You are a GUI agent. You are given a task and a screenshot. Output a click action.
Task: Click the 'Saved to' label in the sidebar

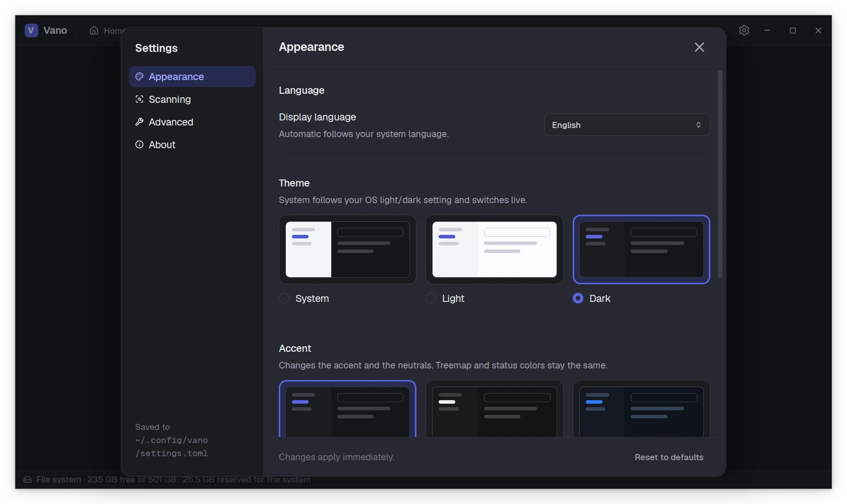pyautogui.click(x=152, y=427)
